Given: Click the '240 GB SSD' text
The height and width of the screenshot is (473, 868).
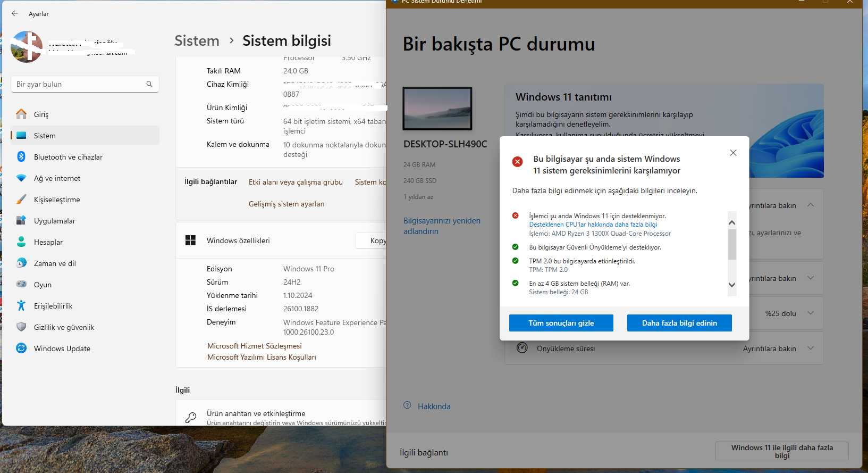Looking at the screenshot, I should coord(420,181).
